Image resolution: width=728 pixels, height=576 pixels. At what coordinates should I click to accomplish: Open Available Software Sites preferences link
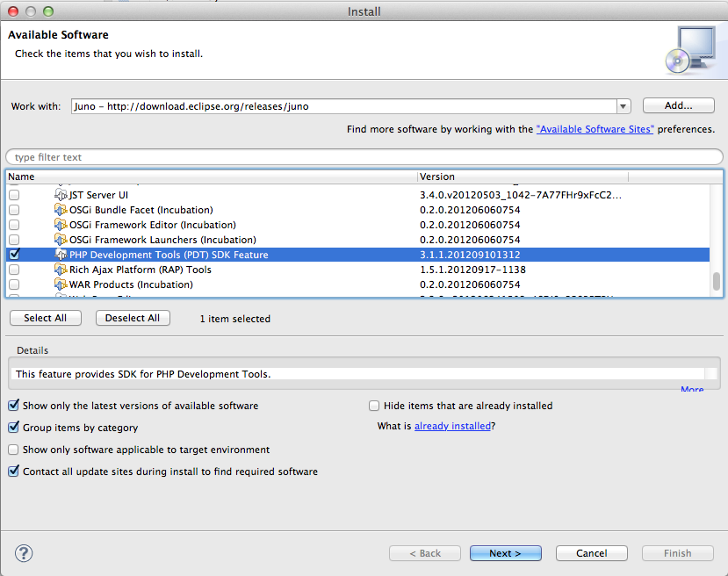pyautogui.click(x=595, y=129)
